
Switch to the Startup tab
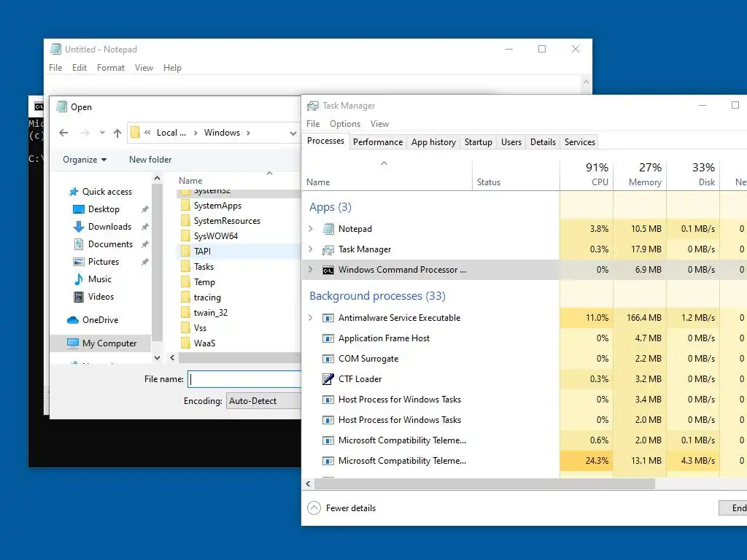[479, 142]
